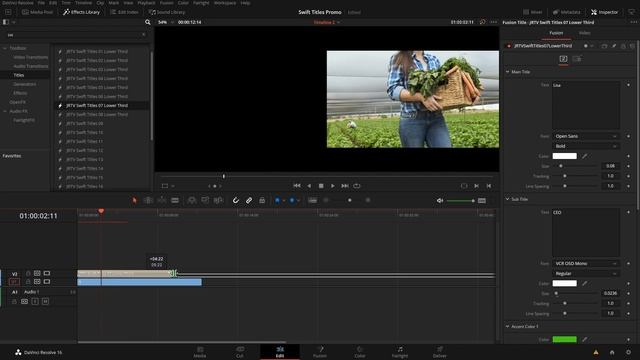Collapse the Toolbox tree section
Viewport: 640px width, 360px height.
5,48
